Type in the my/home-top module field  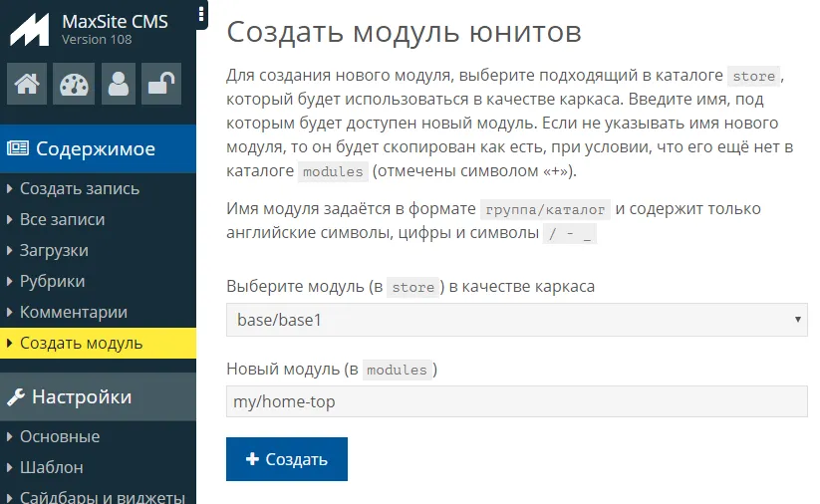pyautogui.click(x=516, y=401)
